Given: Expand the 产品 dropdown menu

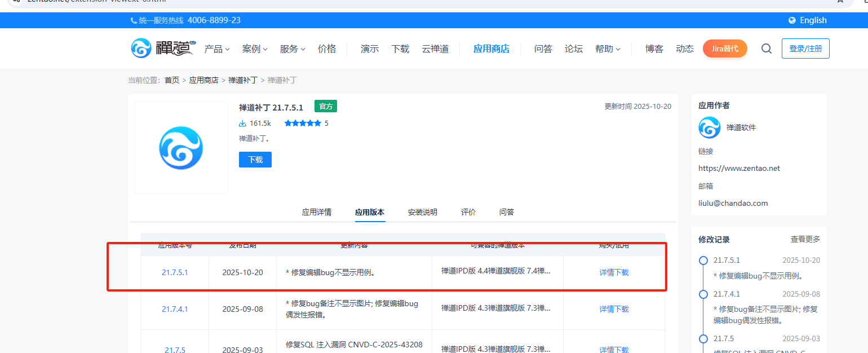Looking at the screenshot, I should (217, 49).
